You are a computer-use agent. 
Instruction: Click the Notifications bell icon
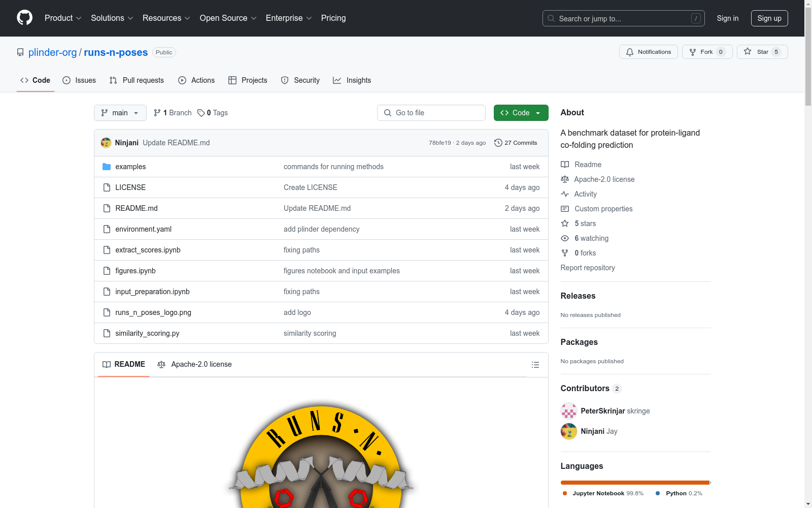630,52
